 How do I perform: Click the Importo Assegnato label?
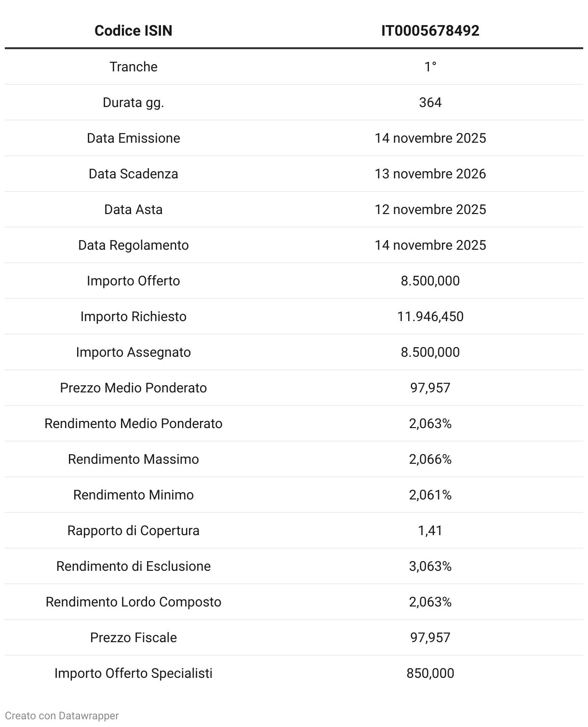(134, 352)
